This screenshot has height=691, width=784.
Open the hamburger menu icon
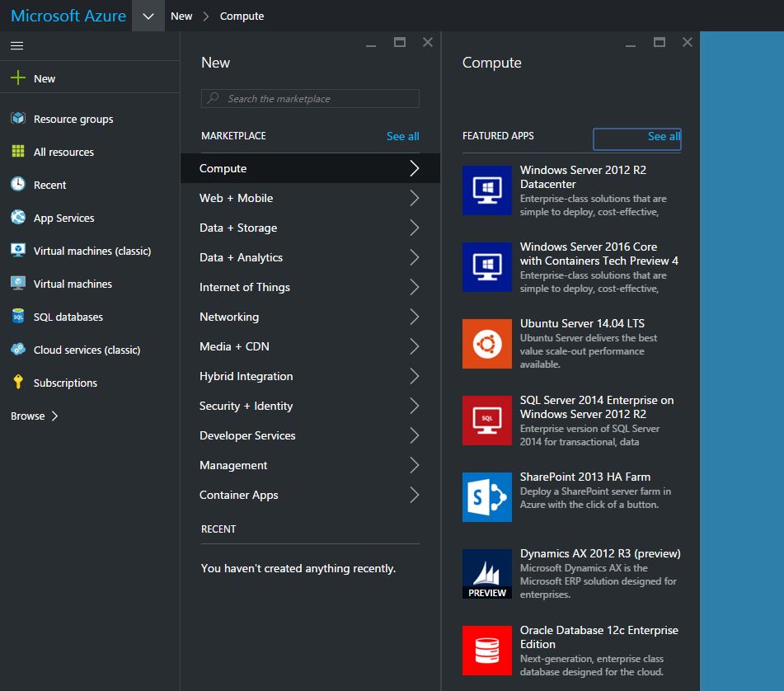17,46
